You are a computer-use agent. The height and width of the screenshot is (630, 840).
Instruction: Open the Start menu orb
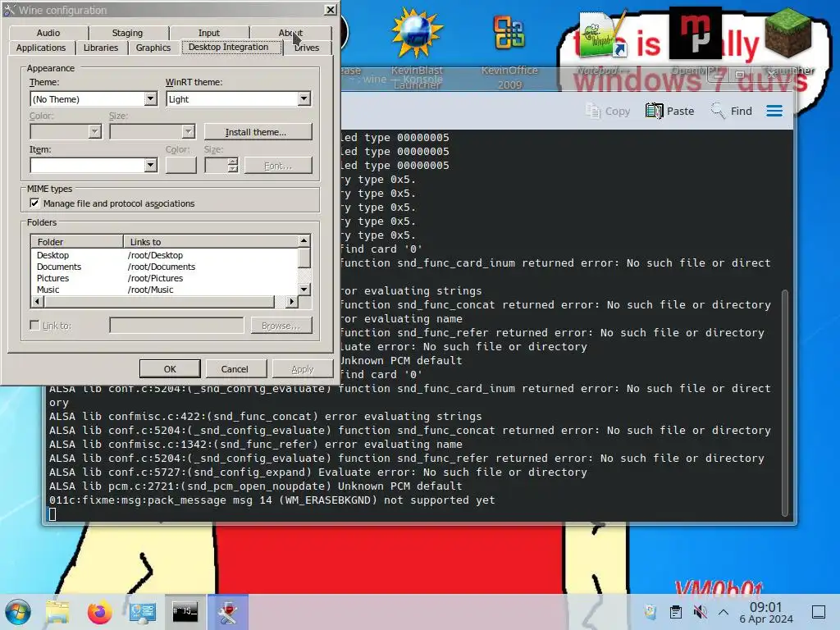[x=18, y=612]
